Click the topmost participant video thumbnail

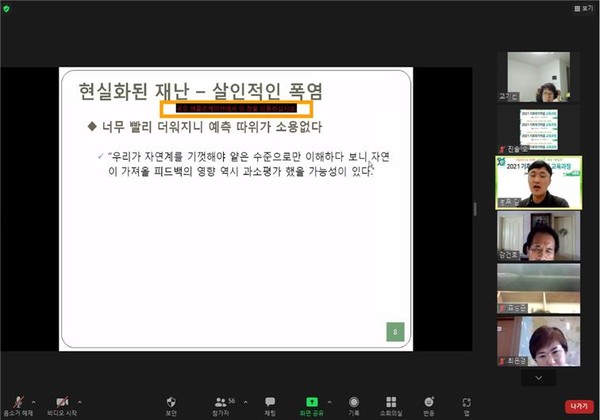point(538,76)
